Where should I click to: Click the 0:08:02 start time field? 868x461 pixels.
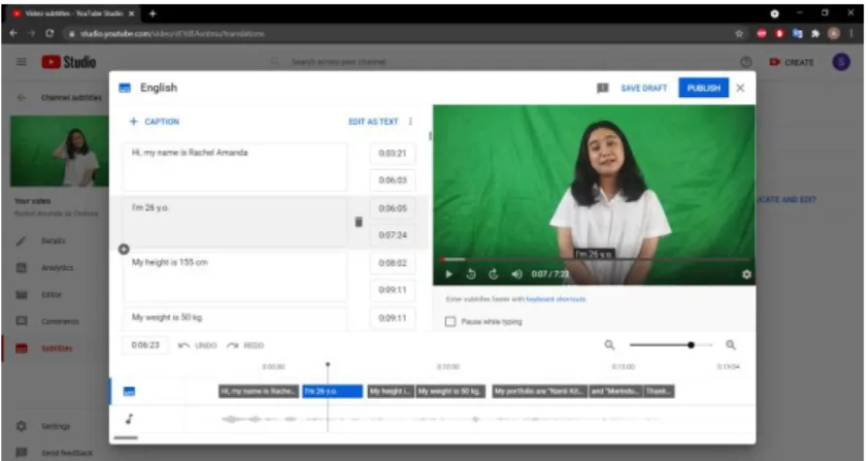(392, 263)
